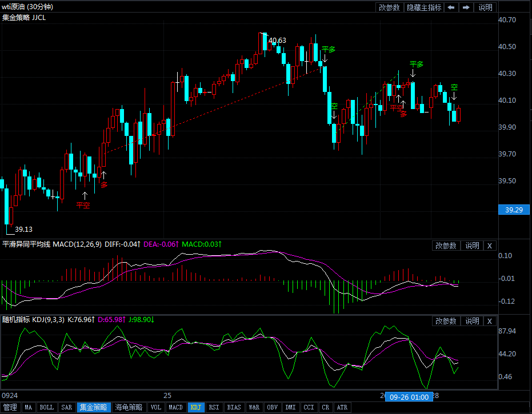532x414 pixels.
Task: Select the RSI indicator tab
Action: (214, 408)
